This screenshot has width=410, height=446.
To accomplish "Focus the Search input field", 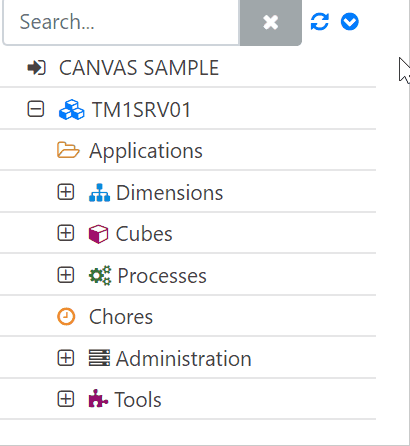I will (x=121, y=22).
